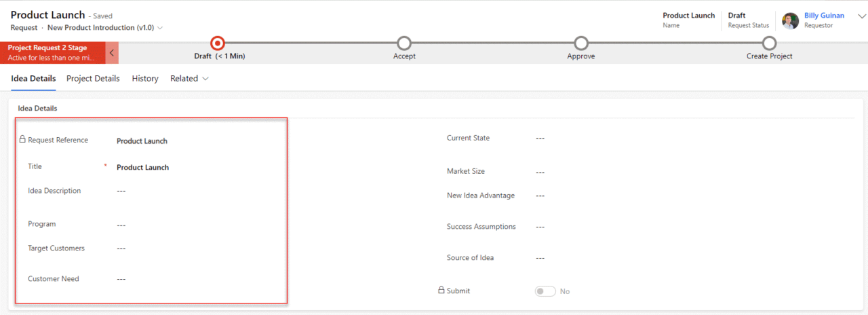This screenshot has width=868, height=315.
Task: Select the Accept stage circle
Action: [404, 43]
